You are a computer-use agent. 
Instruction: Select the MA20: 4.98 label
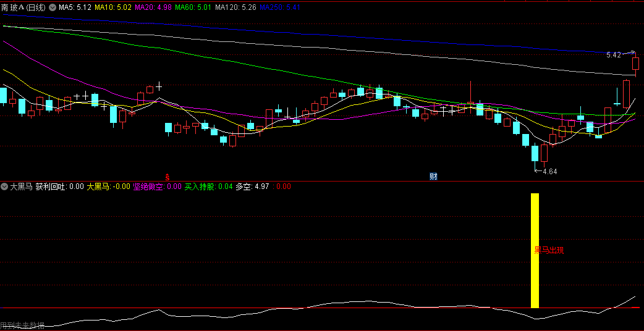153,7
